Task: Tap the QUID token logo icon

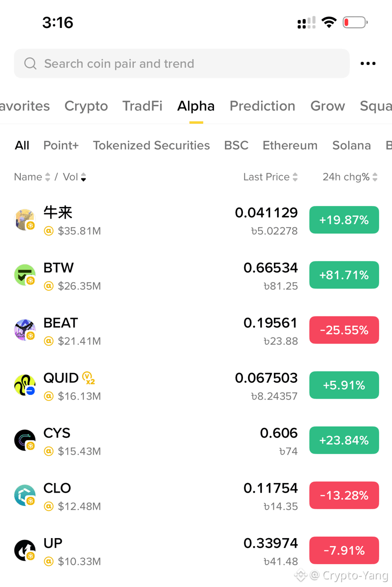Action: 25,385
